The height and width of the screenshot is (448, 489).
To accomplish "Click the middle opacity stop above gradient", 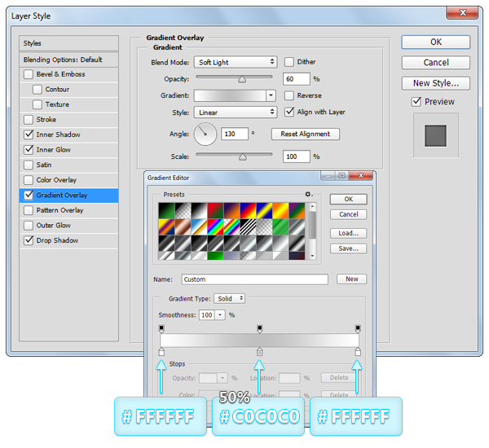I will coord(260,328).
